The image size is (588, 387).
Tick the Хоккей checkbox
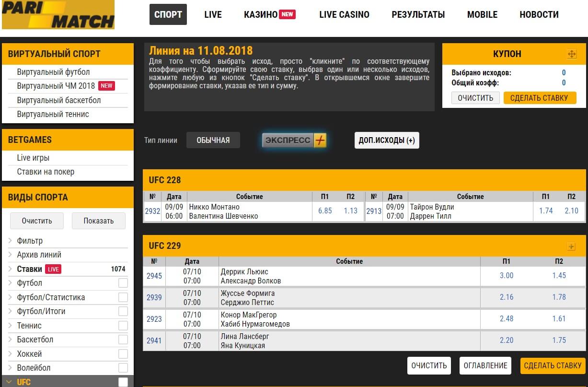coord(123,354)
